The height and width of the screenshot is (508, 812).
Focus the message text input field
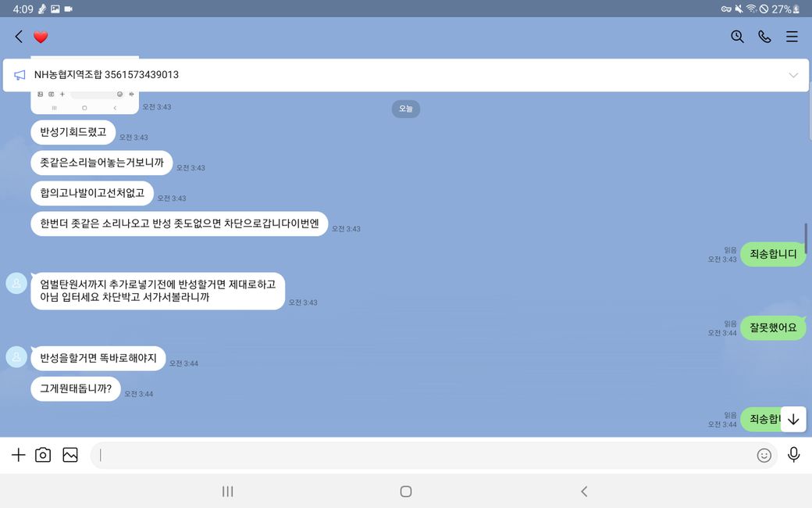422,455
